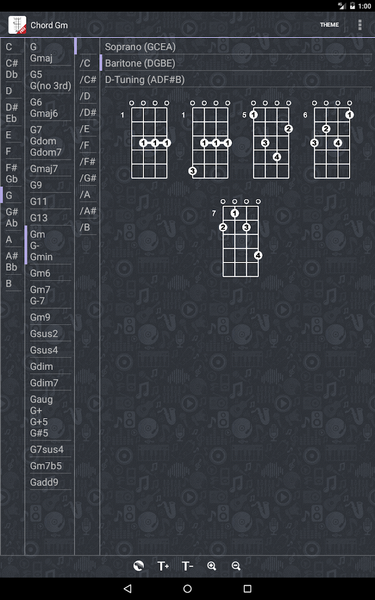
Task: Select the G9 chord type
Action: [x=50, y=185]
